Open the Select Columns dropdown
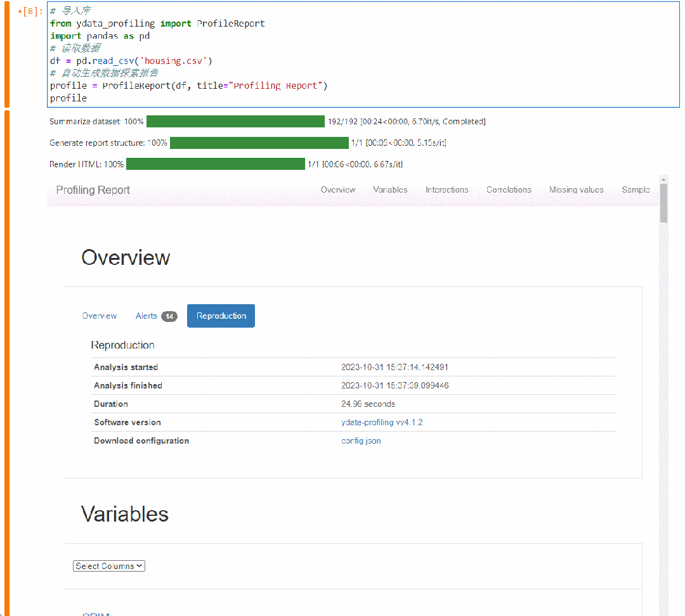Screen dimensions: 685x616 (109, 566)
